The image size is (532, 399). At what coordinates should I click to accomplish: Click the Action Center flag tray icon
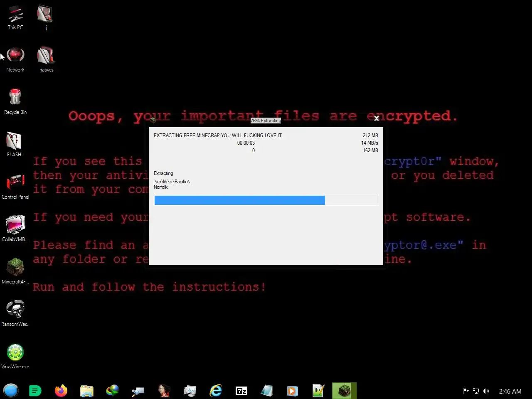pyautogui.click(x=465, y=391)
